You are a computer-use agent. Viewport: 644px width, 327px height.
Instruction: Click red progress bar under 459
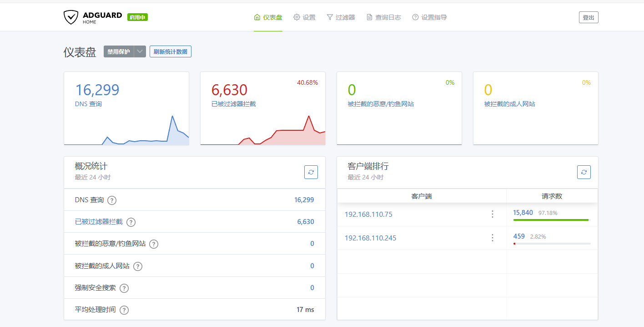pos(514,244)
